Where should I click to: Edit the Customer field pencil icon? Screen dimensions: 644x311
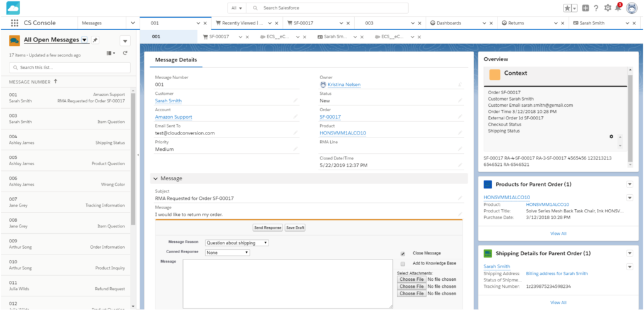296,101
